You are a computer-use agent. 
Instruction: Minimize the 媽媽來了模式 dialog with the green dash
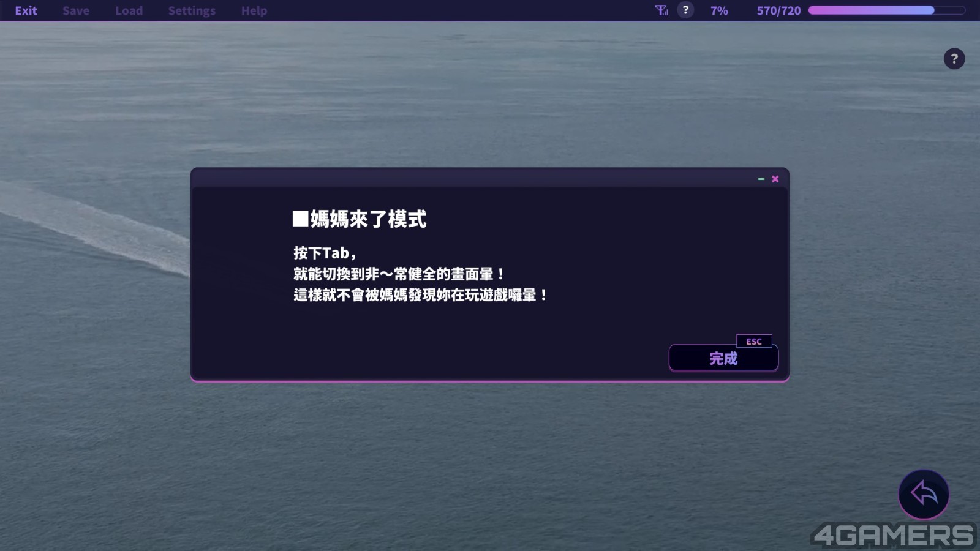pyautogui.click(x=761, y=179)
